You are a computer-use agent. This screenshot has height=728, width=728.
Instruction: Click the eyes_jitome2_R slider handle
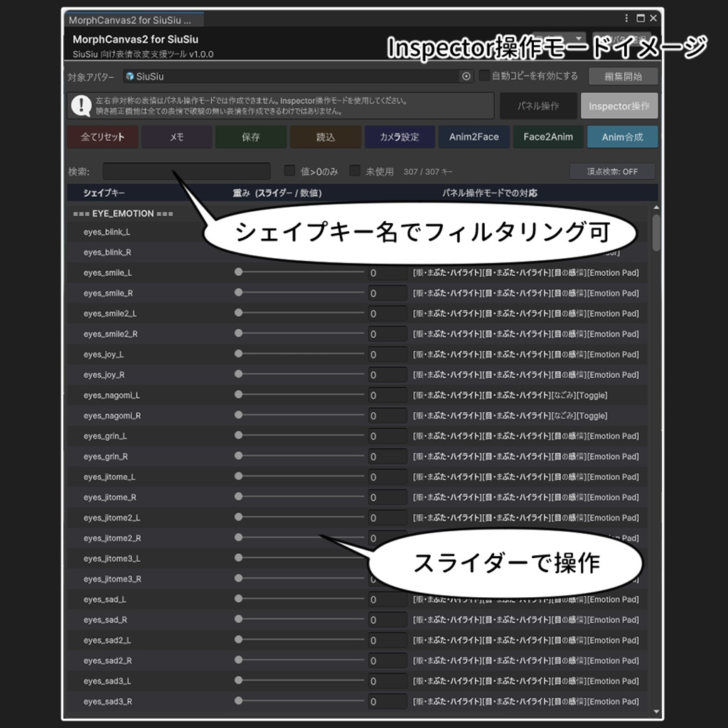(238, 537)
